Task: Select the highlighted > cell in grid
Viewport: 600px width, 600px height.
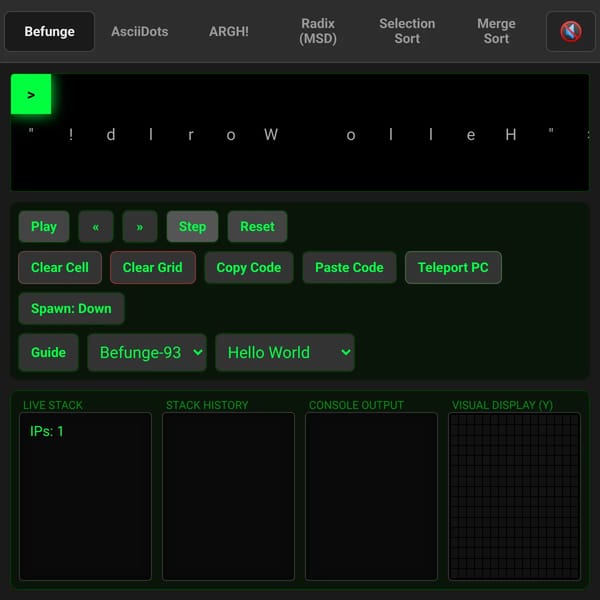Action: coord(31,94)
